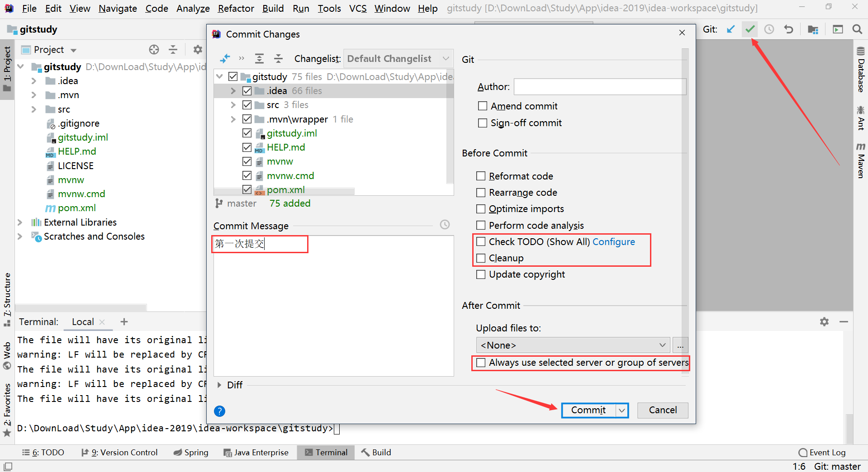This screenshot has height=472, width=868.
Task: Enable Check TODO checkbox
Action: pyautogui.click(x=481, y=241)
